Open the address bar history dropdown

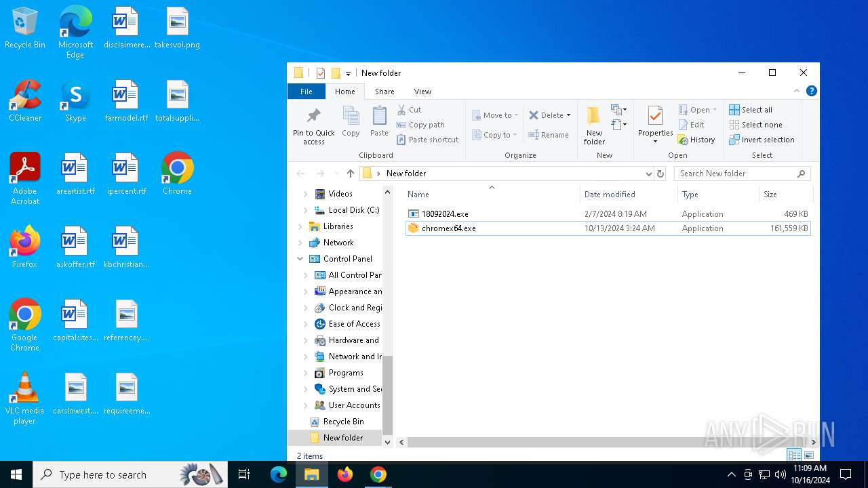click(x=648, y=174)
